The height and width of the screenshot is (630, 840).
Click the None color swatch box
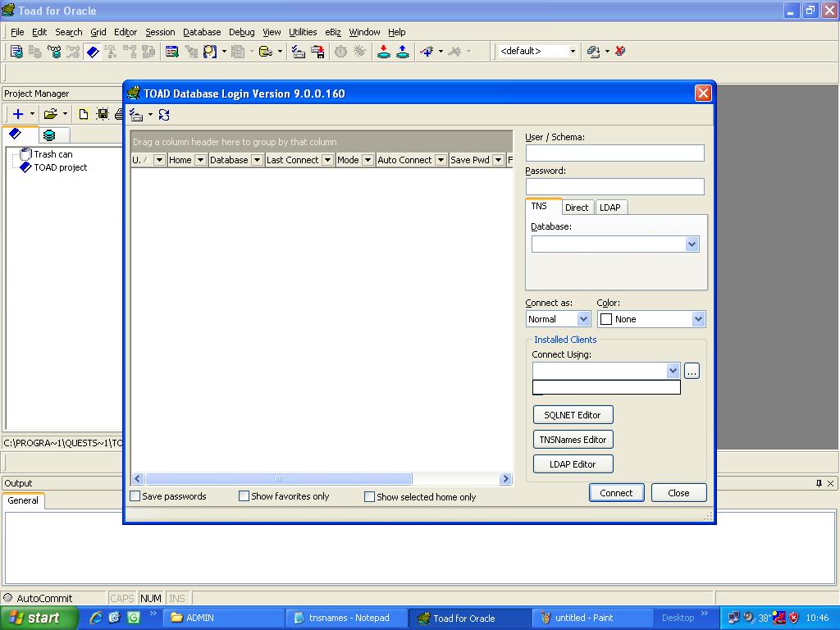[x=606, y=319]
